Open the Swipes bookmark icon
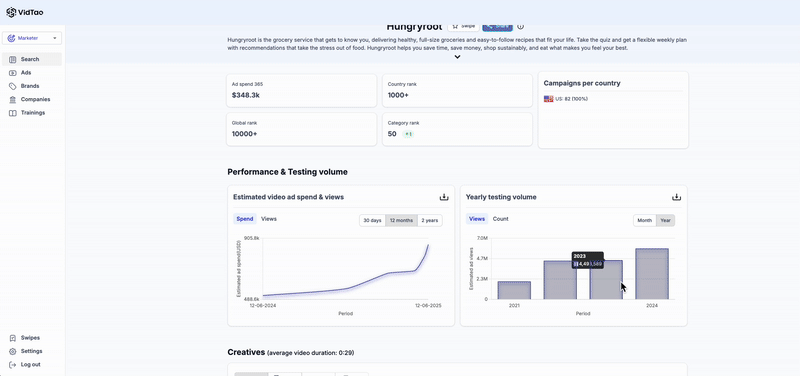This screenshot has width=800, height=376. click(x=13, y=338)
